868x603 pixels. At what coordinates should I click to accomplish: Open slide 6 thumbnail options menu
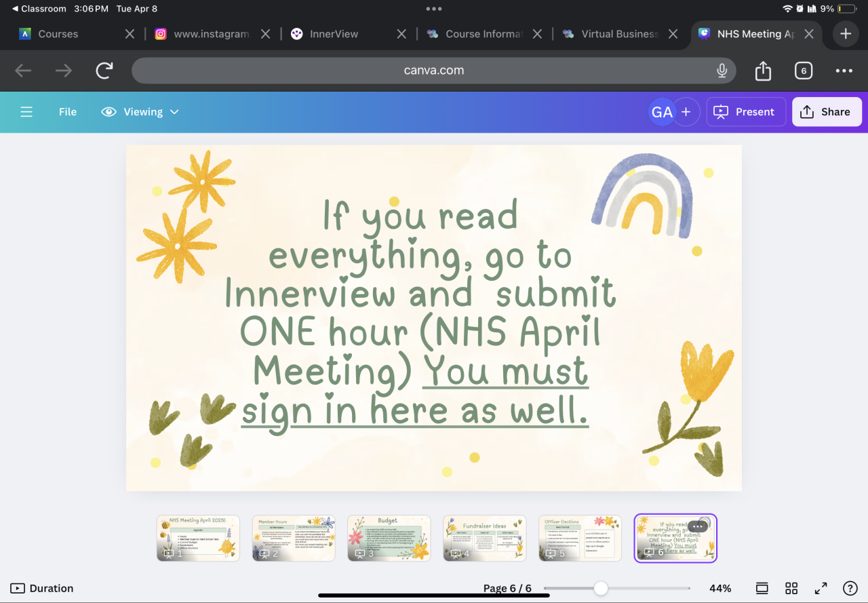[x=698, y=527]
